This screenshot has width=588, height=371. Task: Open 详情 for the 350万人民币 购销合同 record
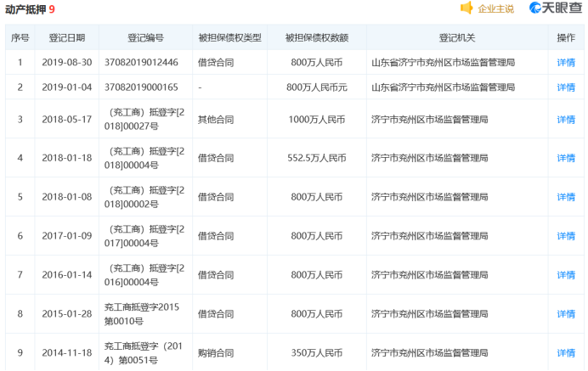(565, 352)
